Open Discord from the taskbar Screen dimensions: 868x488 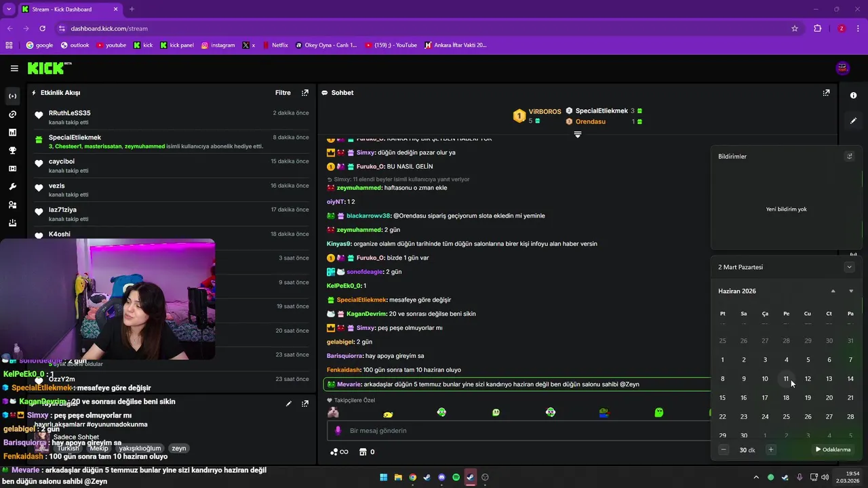point(441,477)
